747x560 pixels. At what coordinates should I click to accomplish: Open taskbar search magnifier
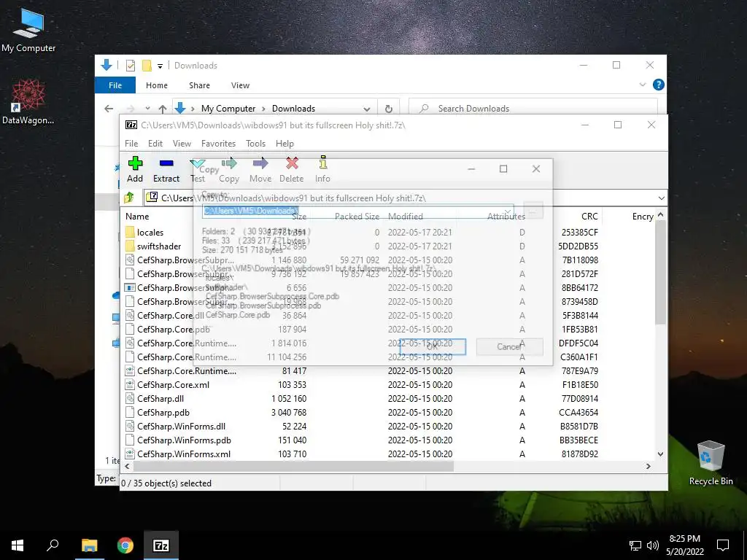point(53,545)
